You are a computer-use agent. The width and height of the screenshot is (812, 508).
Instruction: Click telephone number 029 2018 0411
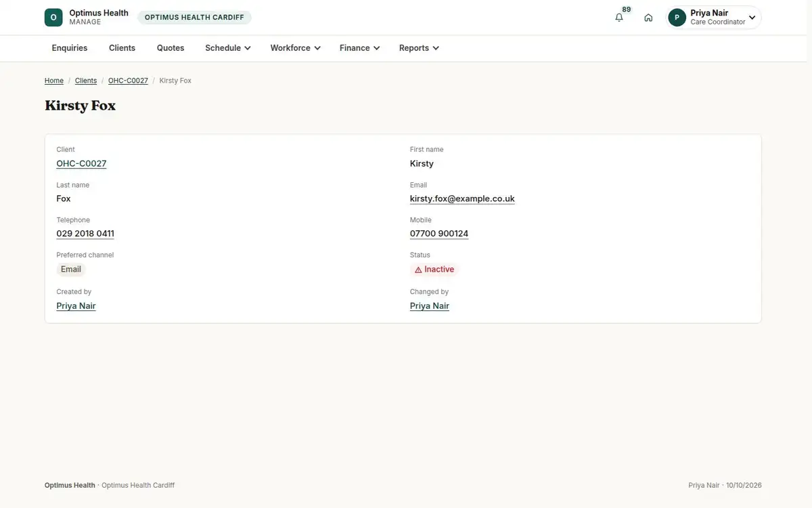point(85,234)
